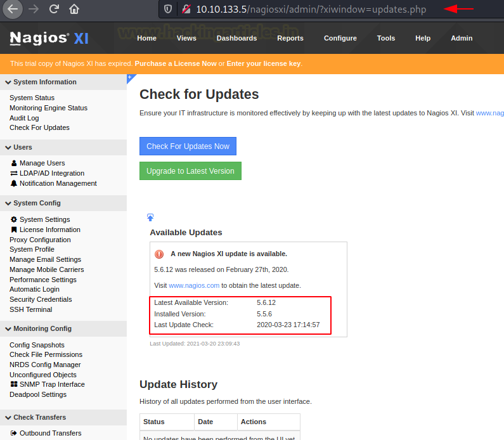The width and height of the screenshot is (504, 440).
Task: Open SNMP Trap Interface in sidebar
Action: point(51,384)
